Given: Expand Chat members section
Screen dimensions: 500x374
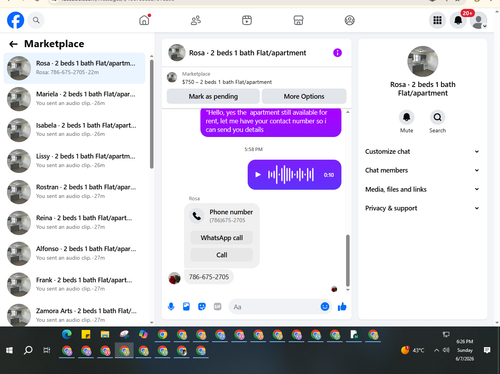Looking at the screenshot, I should tap(422, 170).
